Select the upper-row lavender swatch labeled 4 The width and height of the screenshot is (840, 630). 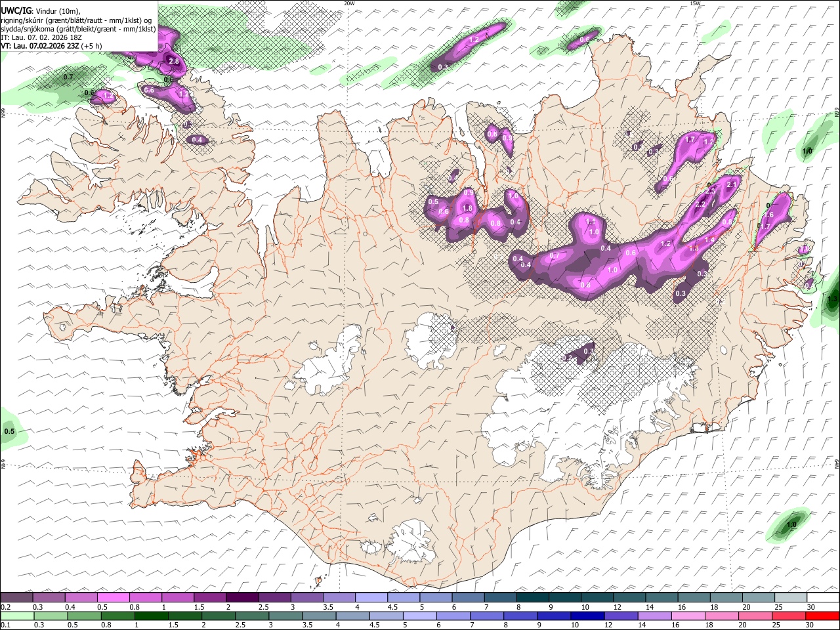coord(371,597)
